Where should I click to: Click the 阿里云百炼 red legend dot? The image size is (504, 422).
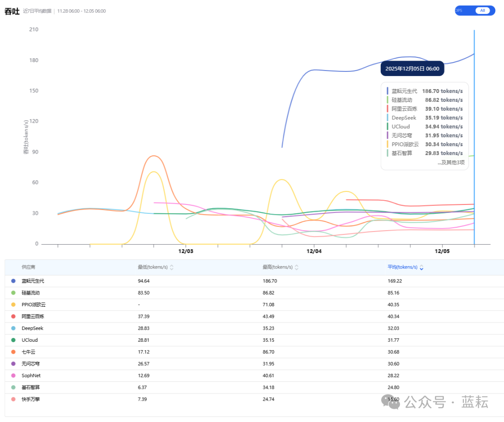[13, 316]
